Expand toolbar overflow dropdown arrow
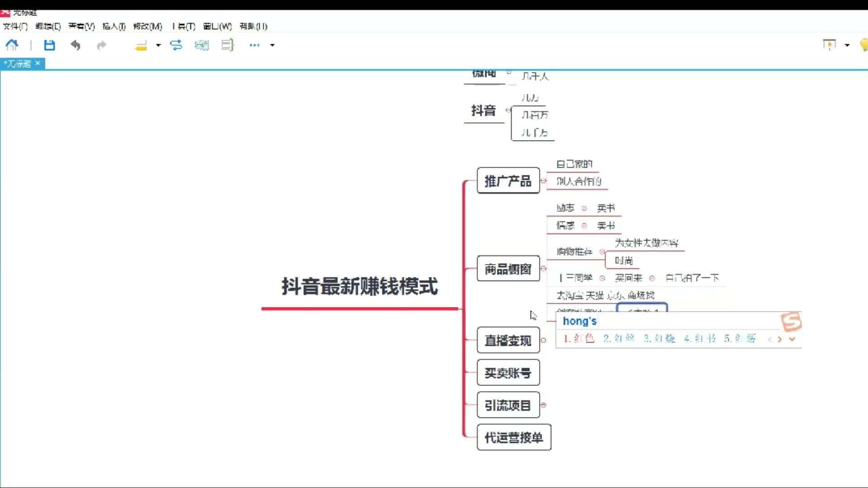The width and height of the screenshot is (868, 488). (x=272, y=45)
